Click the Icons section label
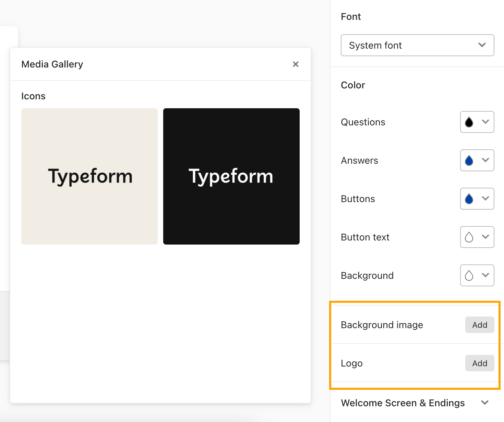This screenshot has height=422, width=504. point(33,96)
